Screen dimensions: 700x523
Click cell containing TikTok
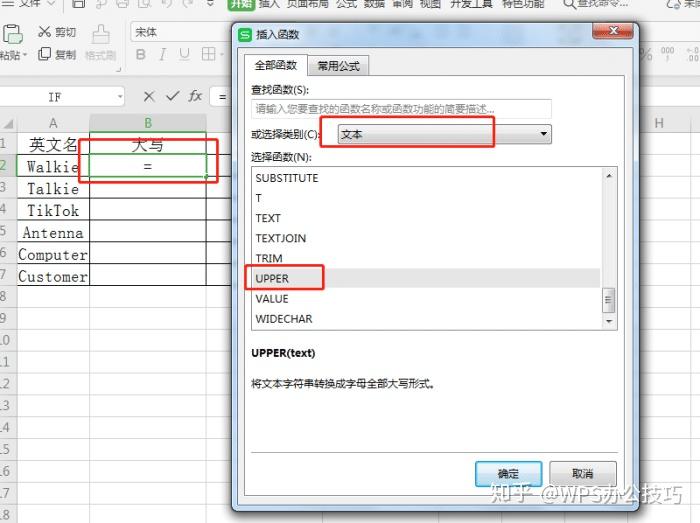[53, 210]
